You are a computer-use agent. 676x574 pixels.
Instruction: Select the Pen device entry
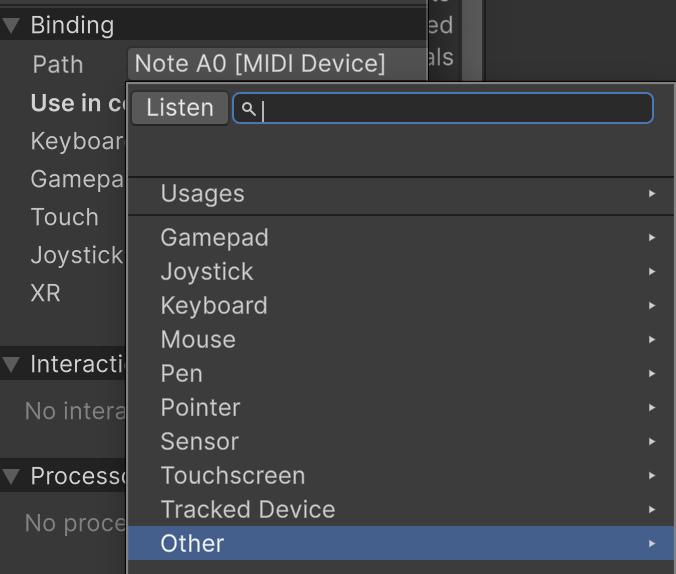click(182, 374)
